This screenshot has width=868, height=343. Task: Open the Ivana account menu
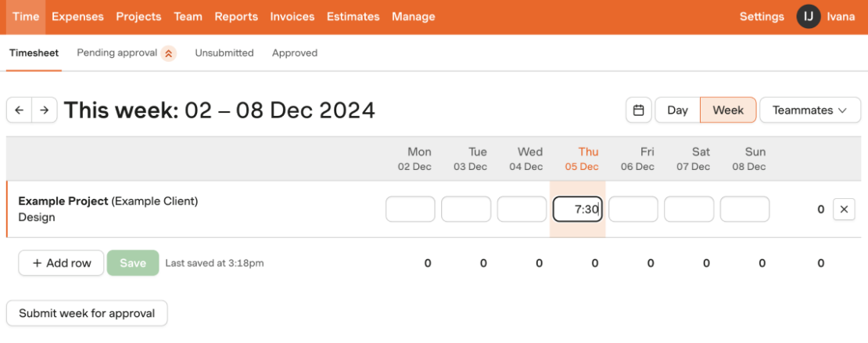pyautogui.click(x=841, y=16)
